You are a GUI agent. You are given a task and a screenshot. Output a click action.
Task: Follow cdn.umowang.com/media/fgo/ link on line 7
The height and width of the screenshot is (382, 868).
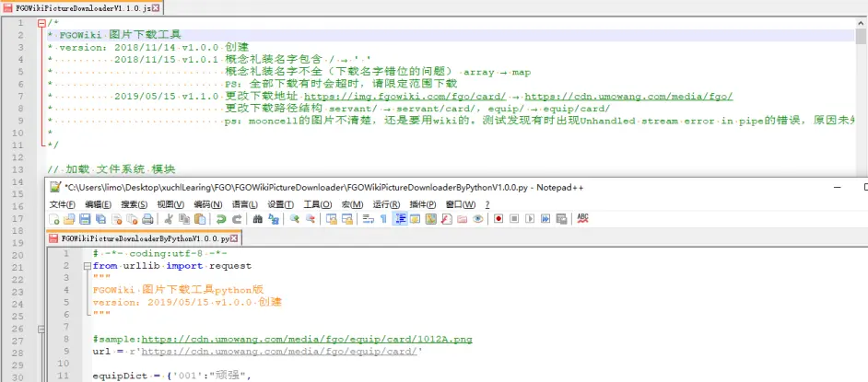coord(628,97)
